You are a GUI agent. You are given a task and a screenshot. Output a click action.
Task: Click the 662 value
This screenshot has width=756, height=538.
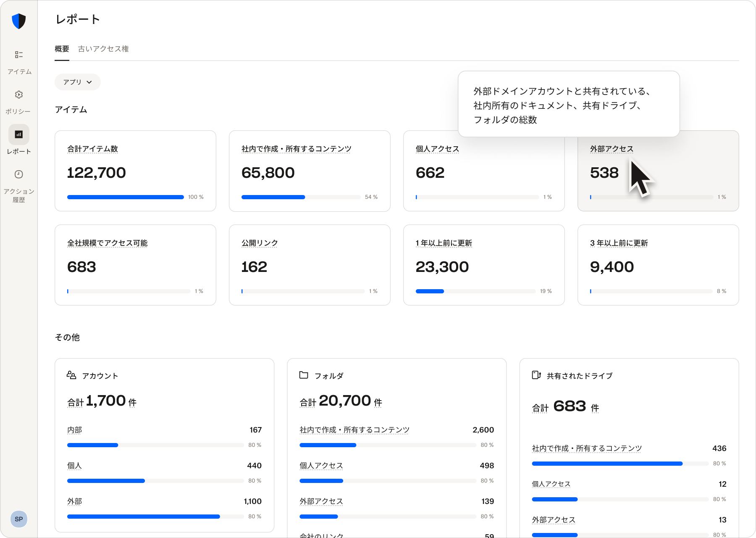point(430,173)
